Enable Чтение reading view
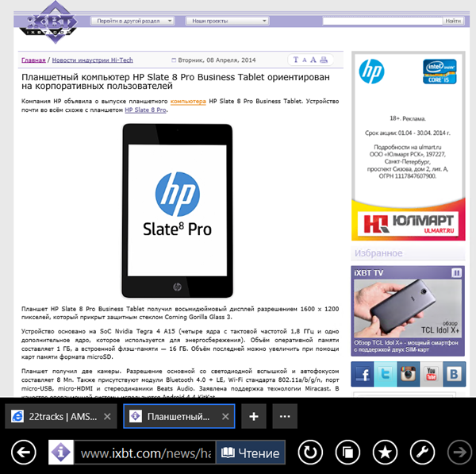The height and width of the screenshot is (474, 476). [x=251, y=453]
